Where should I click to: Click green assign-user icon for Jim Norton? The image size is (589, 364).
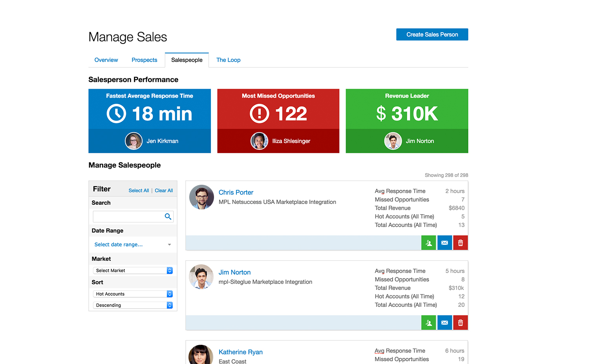428,323
